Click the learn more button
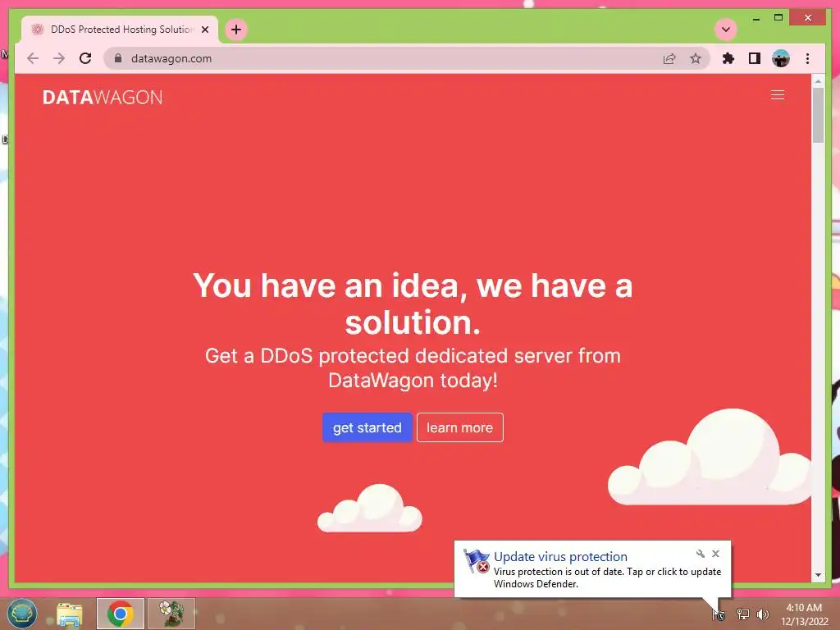Screen dimensions: 840x630 click(459, 427)
